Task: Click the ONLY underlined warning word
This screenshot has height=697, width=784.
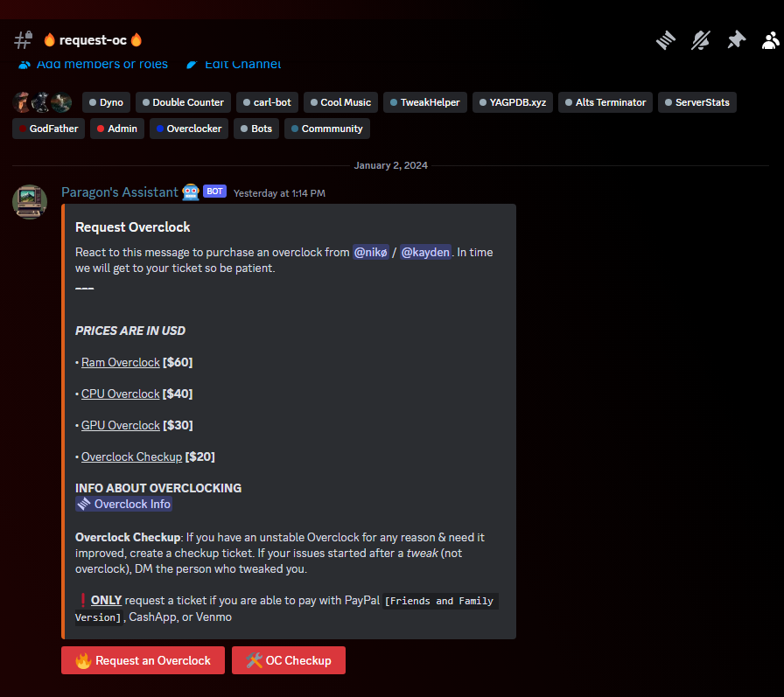Action: pyautogui.click(x=106, y=601)
